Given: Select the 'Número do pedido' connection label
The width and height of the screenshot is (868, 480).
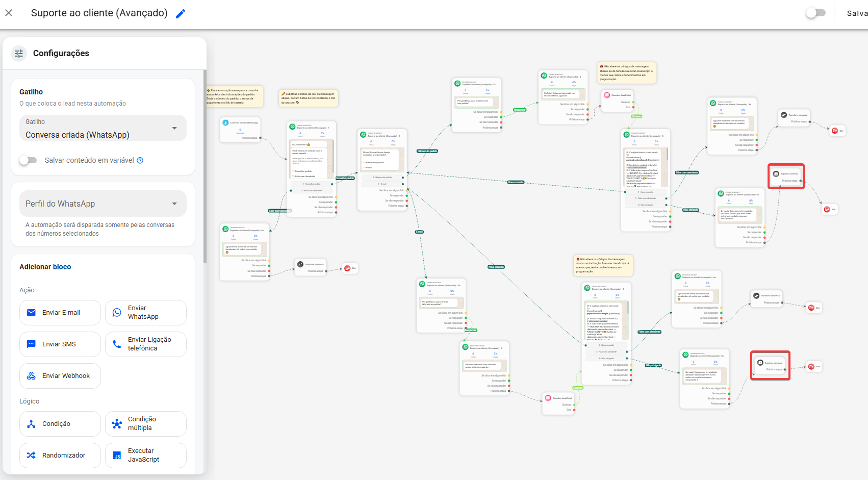Looking at the screenshot, I should [x=427, y=151].
